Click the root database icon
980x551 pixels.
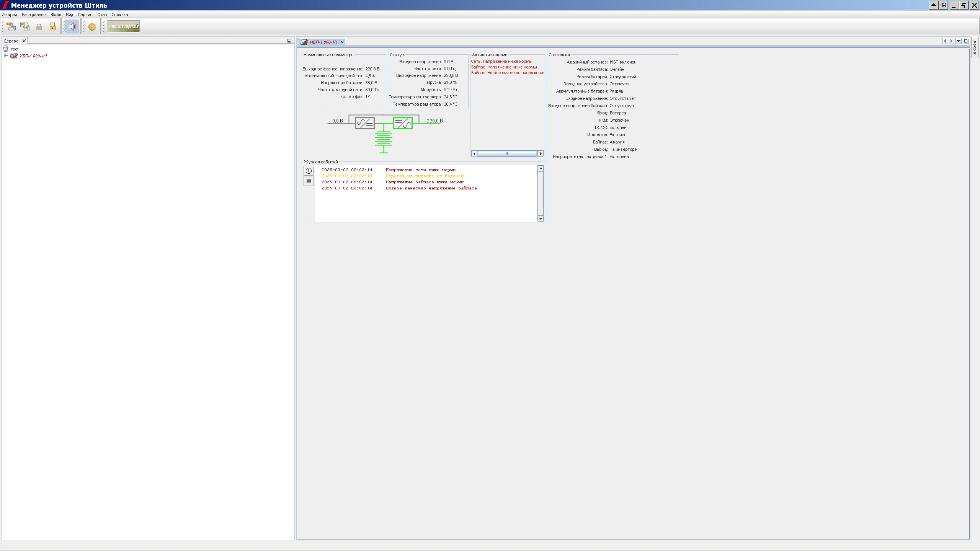coord(5,49)
